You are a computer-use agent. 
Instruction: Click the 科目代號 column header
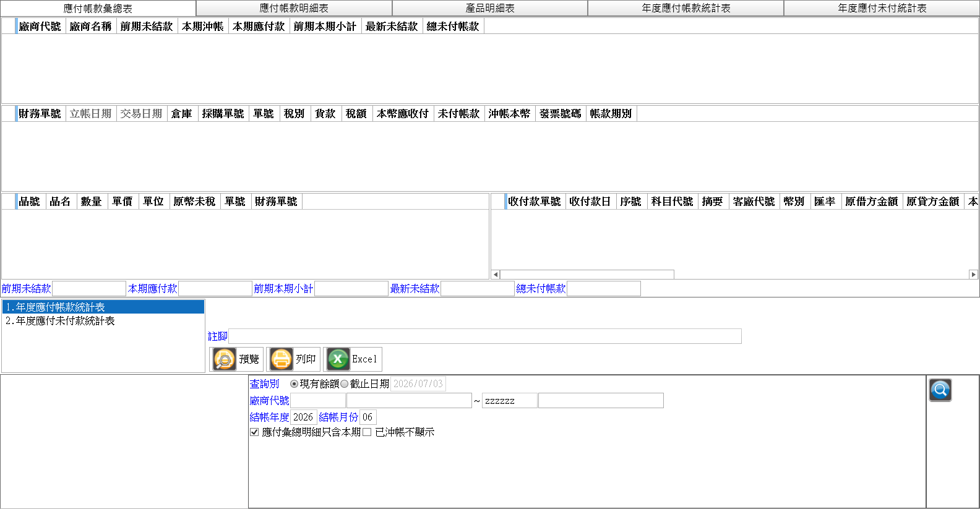[x=673, y=202]
